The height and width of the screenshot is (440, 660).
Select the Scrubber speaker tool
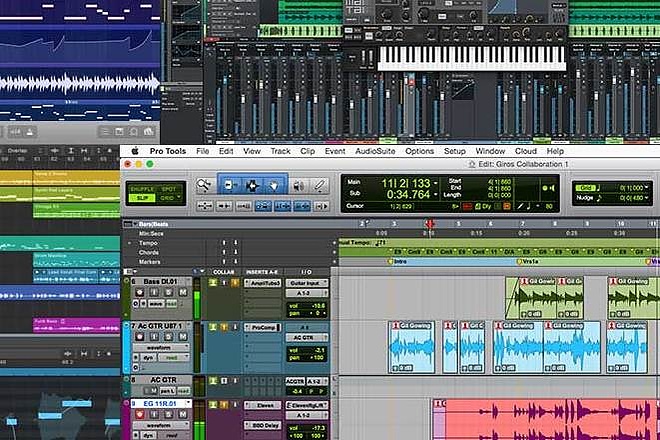click(299, 185)
